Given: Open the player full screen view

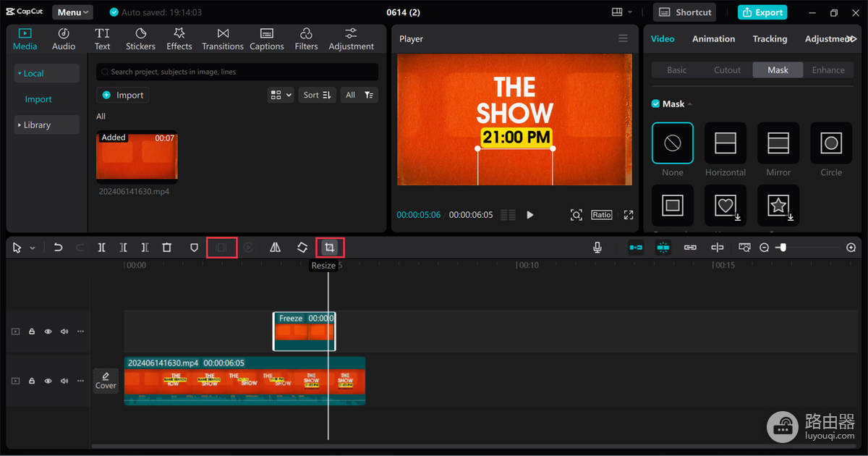Looking at the screenshot, I should coord(629,215).
